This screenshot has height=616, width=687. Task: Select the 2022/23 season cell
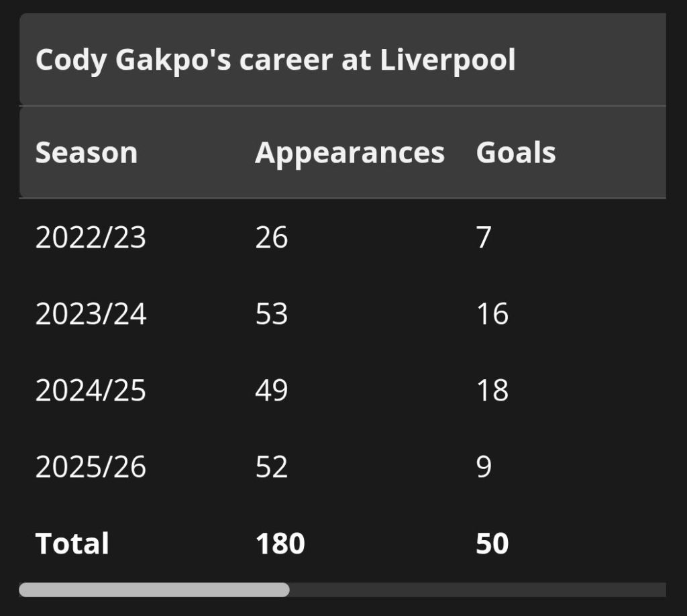pos(91,238)
